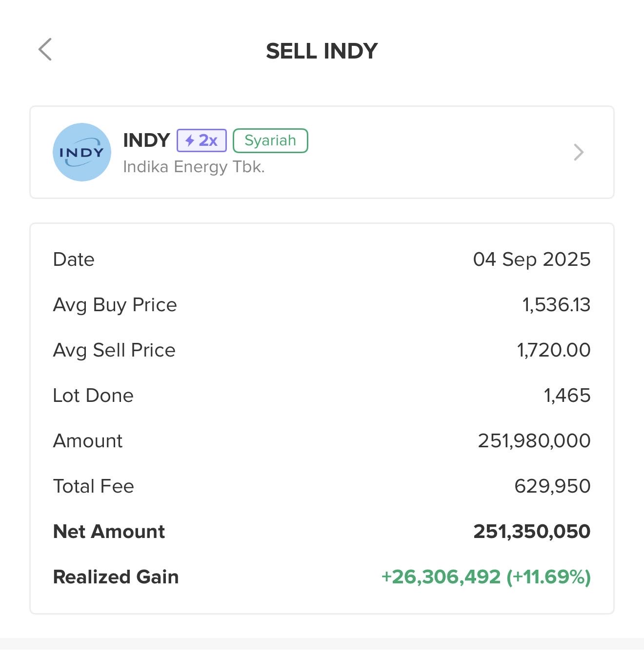Select the Lot Done value 1,465
The image size is (644, 657).
point(567,396)
